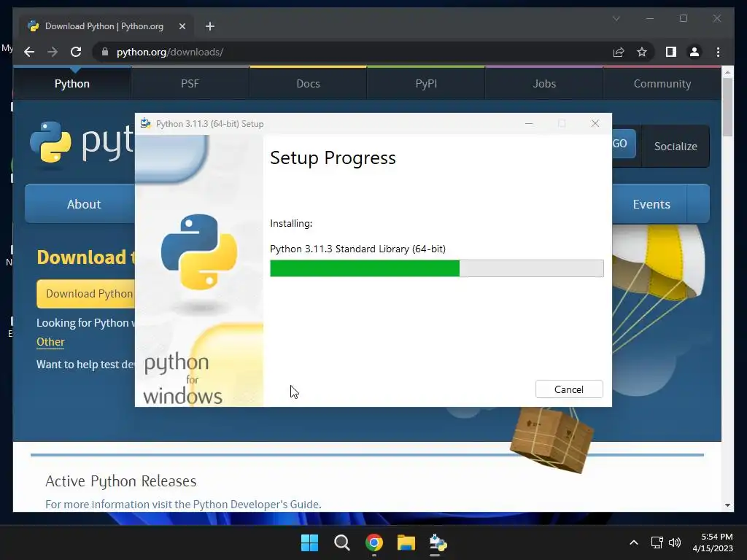The width and height of the screenshot is (747, 560).
Task: Open Chrome tab search chevron
Action: pos(616,18)
